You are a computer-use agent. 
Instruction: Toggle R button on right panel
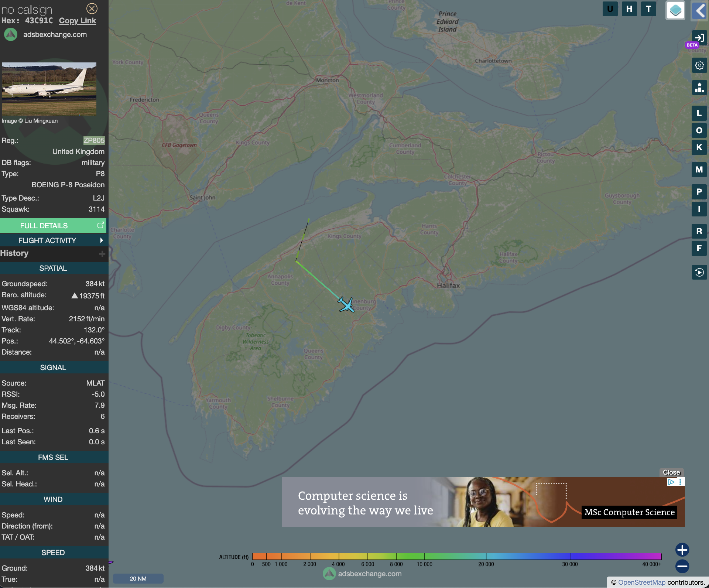(x=699, y=231)
